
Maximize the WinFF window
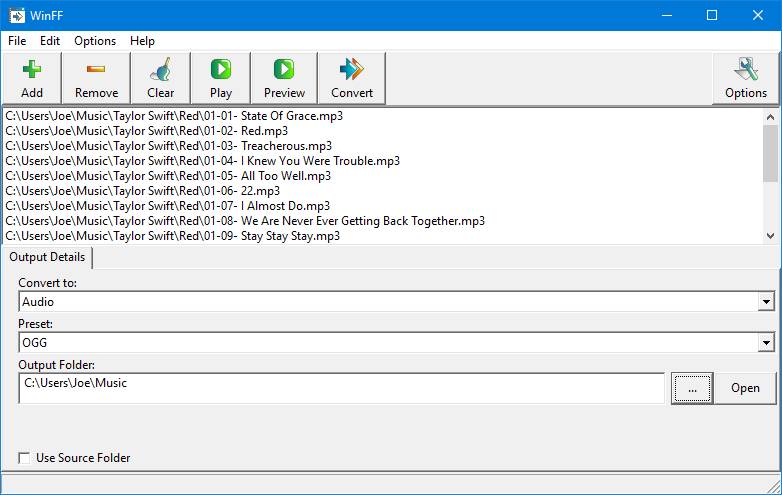pos(712,15)
